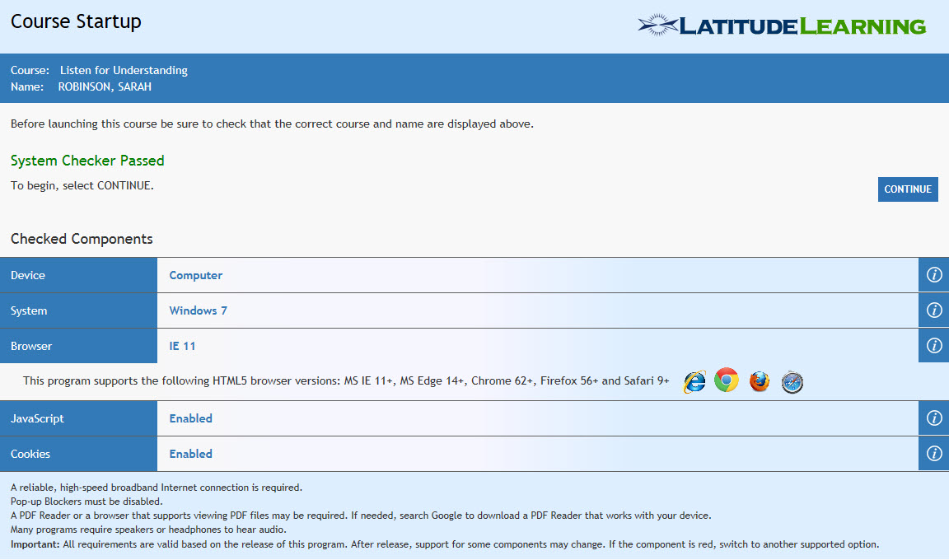Click the System Checker Passed status text
This screenshot has width=949, height=560.
point(87,161)
